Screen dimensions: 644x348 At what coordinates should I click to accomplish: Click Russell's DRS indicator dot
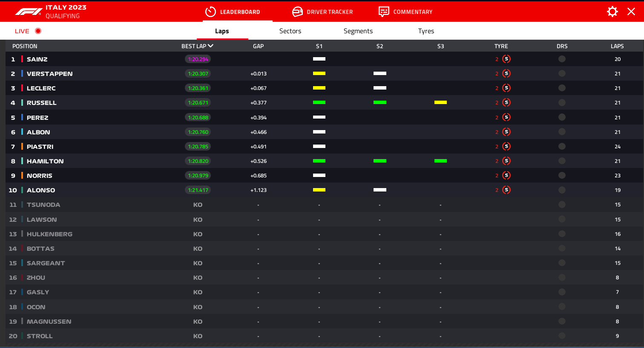562,102
